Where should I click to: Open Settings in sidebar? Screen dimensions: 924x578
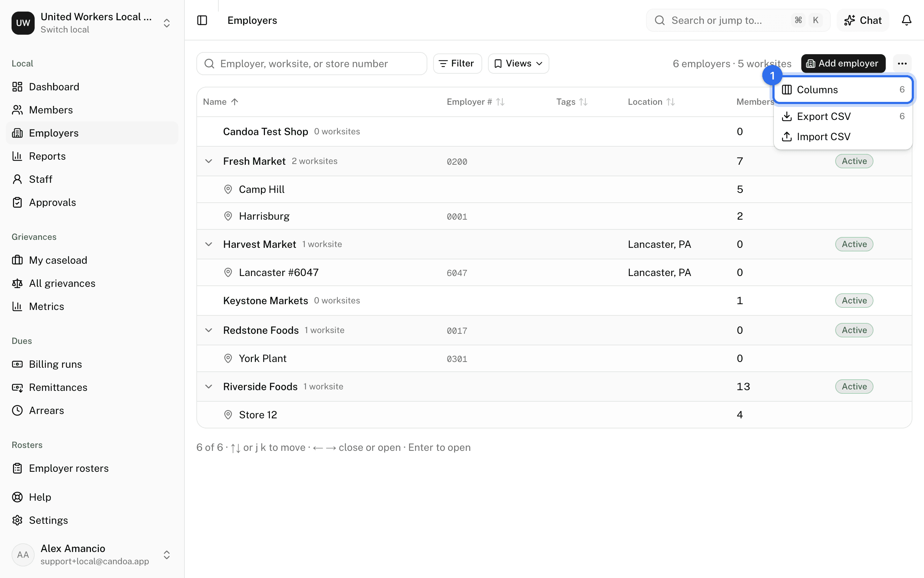[x=92, y=520]
